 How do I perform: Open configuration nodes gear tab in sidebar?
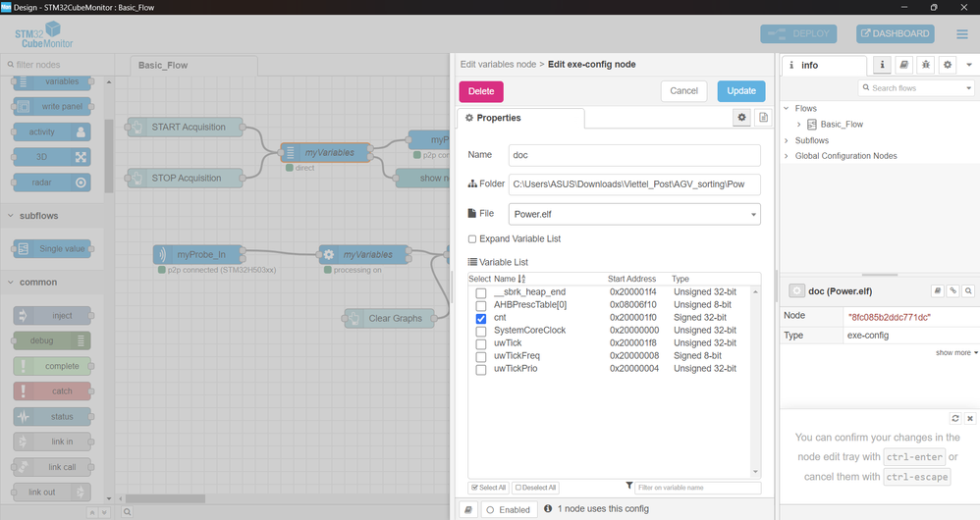tap(947, 65)
